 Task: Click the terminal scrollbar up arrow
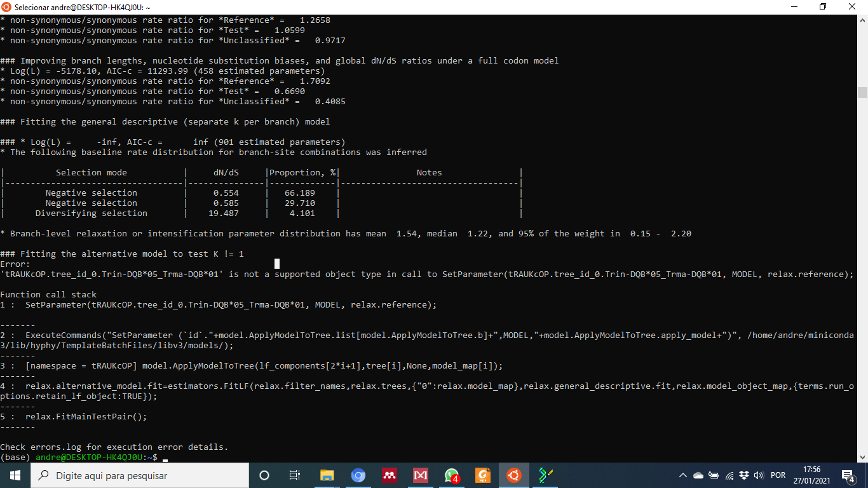pyautogui.click(x=863, y=20)
